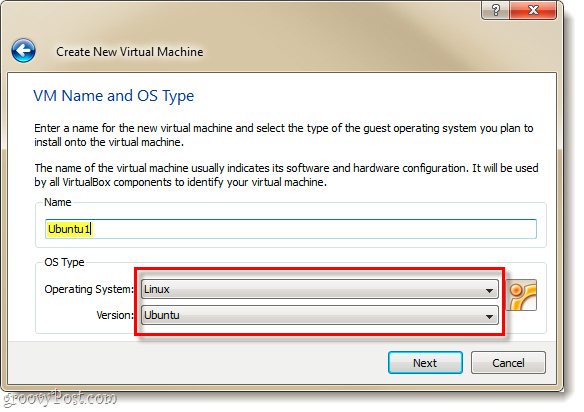The image size is (584, 412).
Task: Click inside the Name field containing Ubuntu1
Action: pyautogui.click(x=291, y=229)
